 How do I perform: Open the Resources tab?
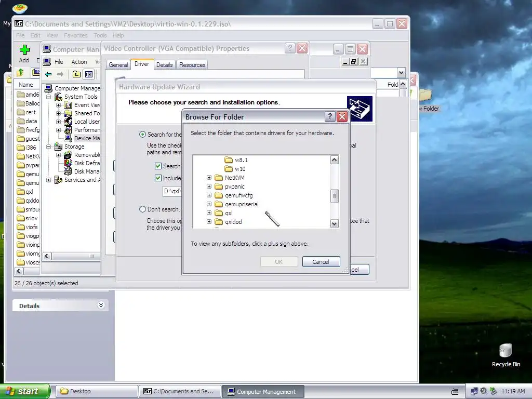click(x=192, y=65)
